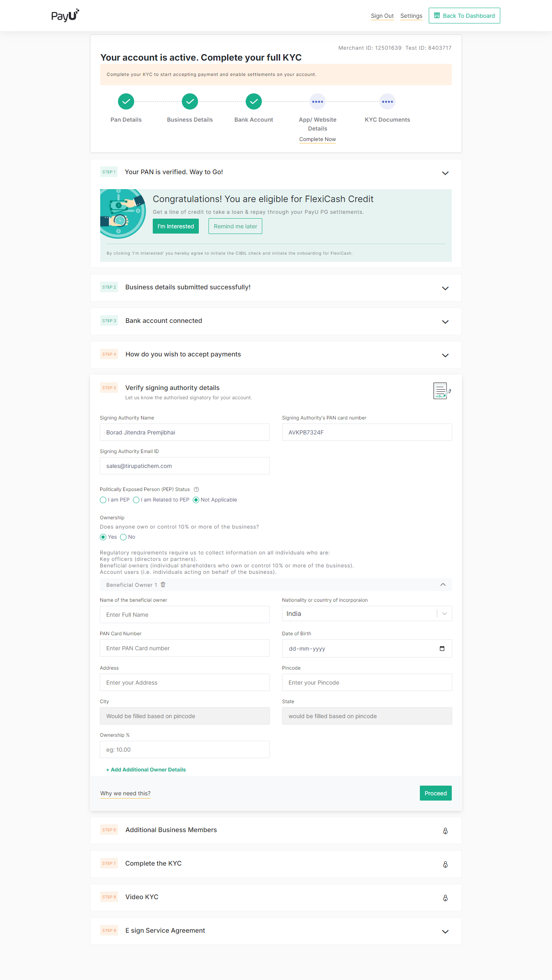Click the lock icon on Additional Business Members
The height and width of the screenshot is (980, 552).
click(x=445, y=831)
